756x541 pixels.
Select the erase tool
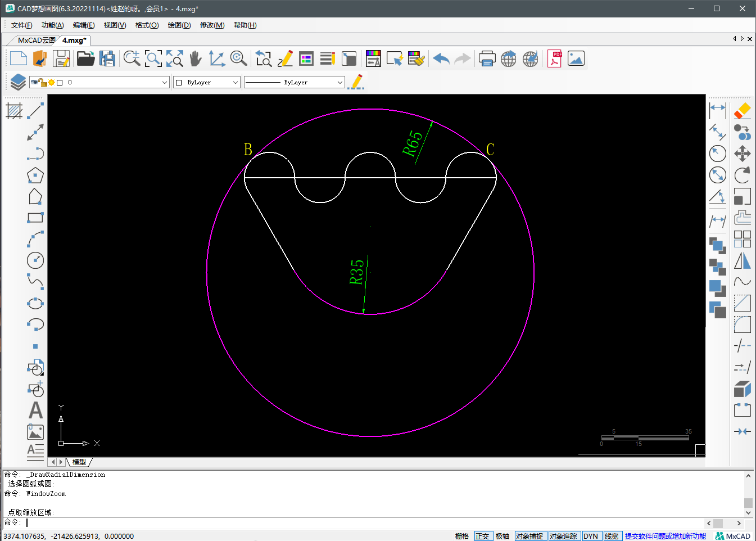742,111
